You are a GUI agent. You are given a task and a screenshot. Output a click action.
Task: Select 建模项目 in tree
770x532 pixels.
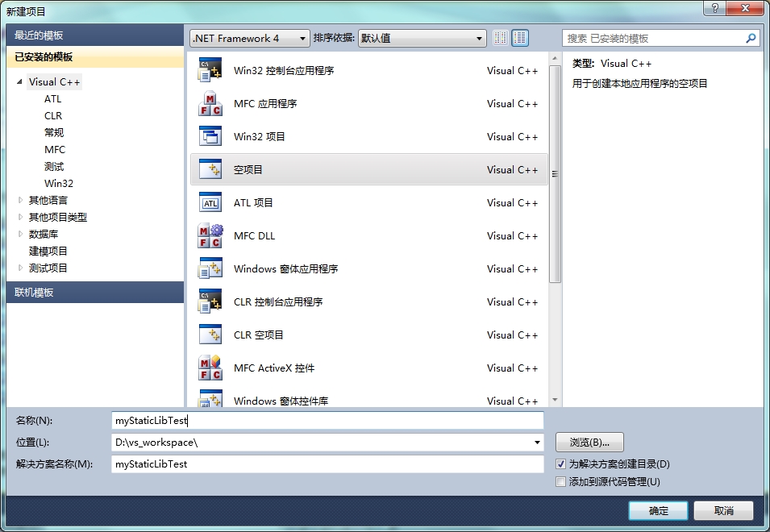click(x=48, y=251)
